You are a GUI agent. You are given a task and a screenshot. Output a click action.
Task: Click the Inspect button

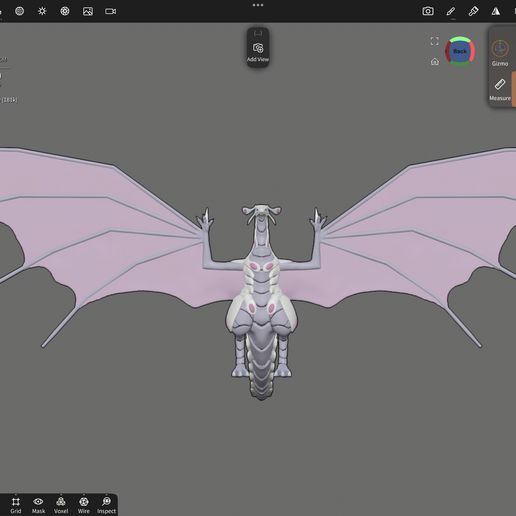pyautogui.click(x=106, y=505)
